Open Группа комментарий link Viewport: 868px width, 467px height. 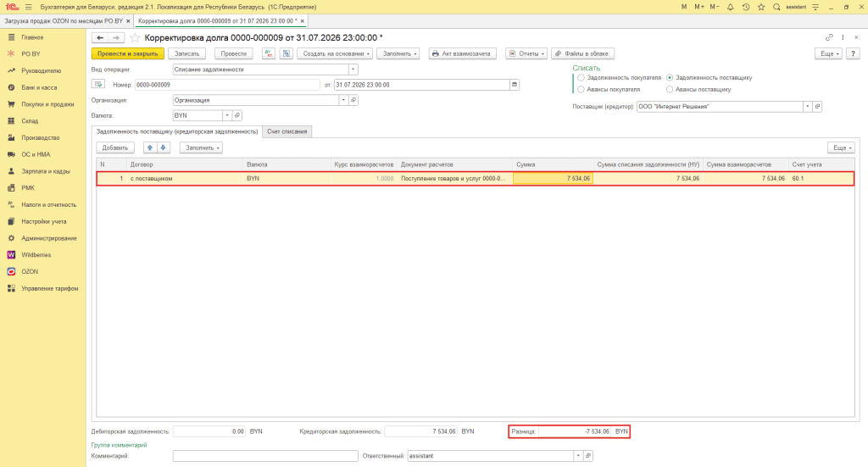(x=119, y=445)
